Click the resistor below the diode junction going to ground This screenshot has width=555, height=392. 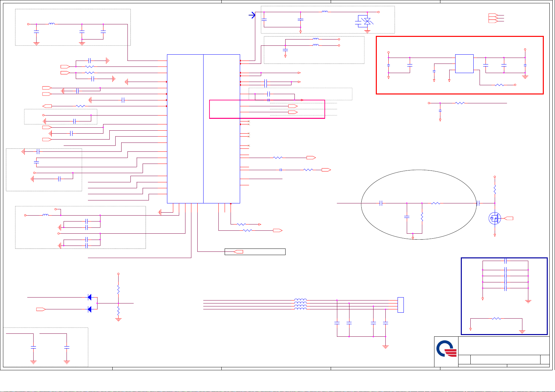(x=119, y=311)
